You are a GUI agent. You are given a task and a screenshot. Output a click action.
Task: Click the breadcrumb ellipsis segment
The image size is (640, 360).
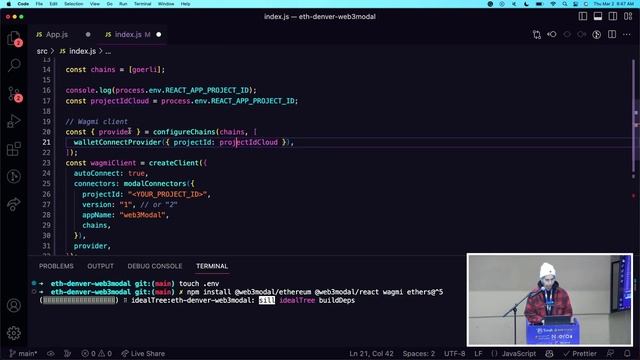coord(108,51)
